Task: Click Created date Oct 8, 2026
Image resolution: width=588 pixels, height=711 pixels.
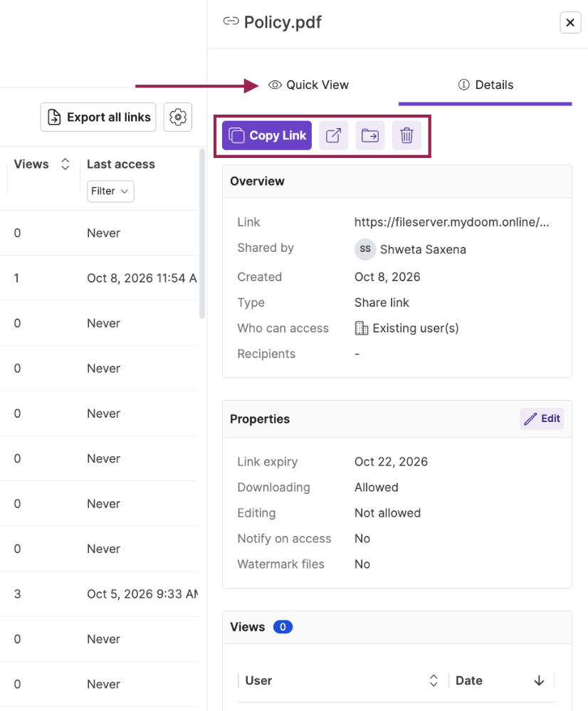Action: click(387, 277)
